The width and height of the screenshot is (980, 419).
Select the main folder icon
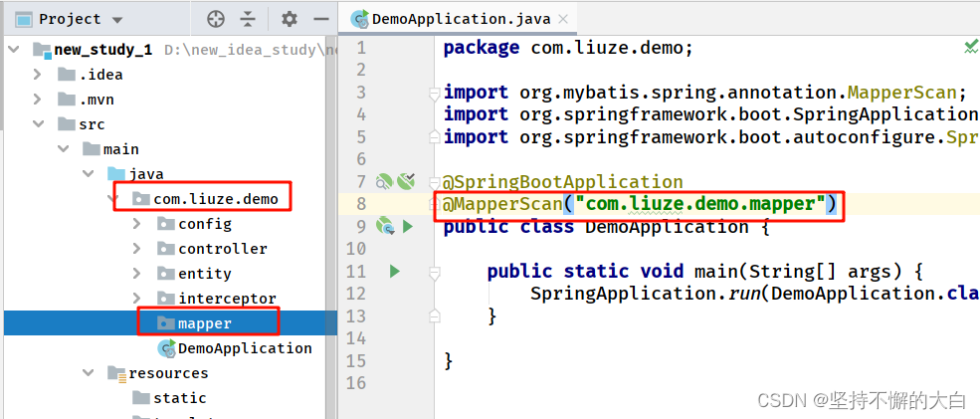(x=92, y=149)
